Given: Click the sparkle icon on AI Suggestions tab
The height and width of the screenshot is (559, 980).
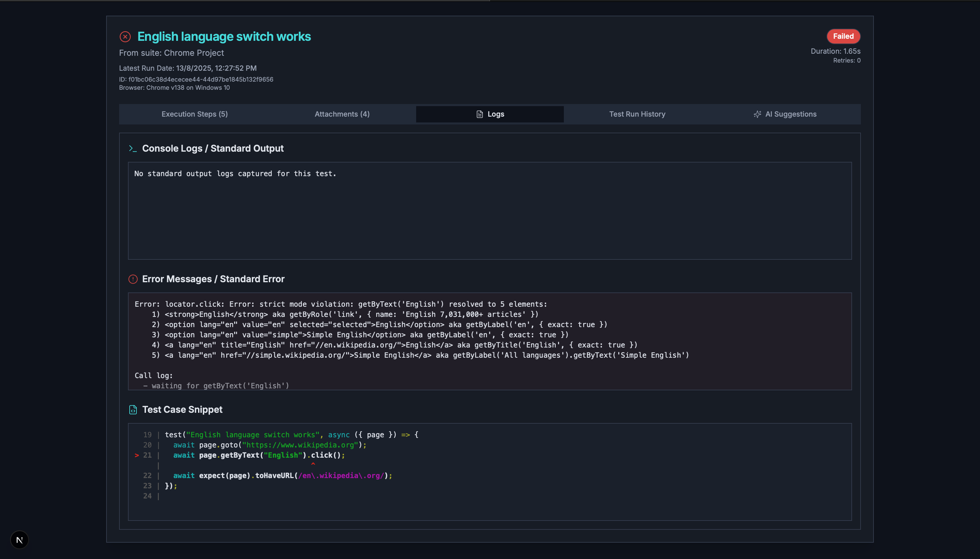Looking at the screenshot, I should 757,114.
